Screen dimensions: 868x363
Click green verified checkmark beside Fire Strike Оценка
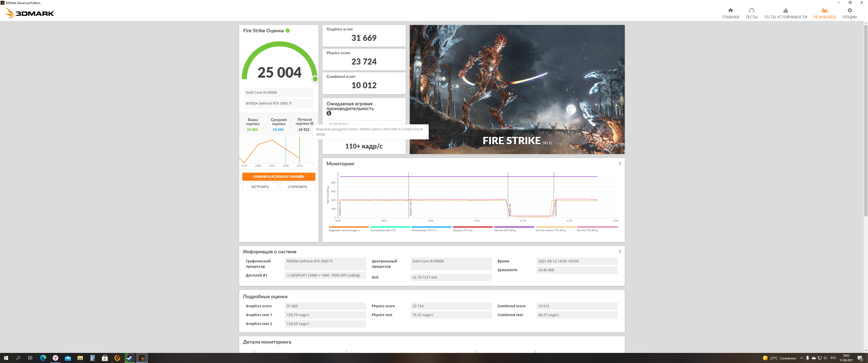tap(287, 31)
